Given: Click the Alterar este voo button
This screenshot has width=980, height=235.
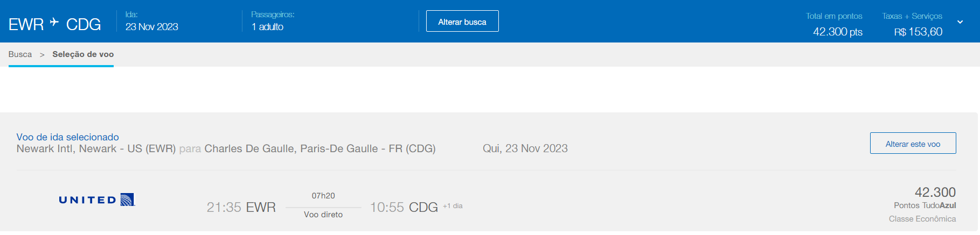Looking at the screenshot, I should coord(913,144).
